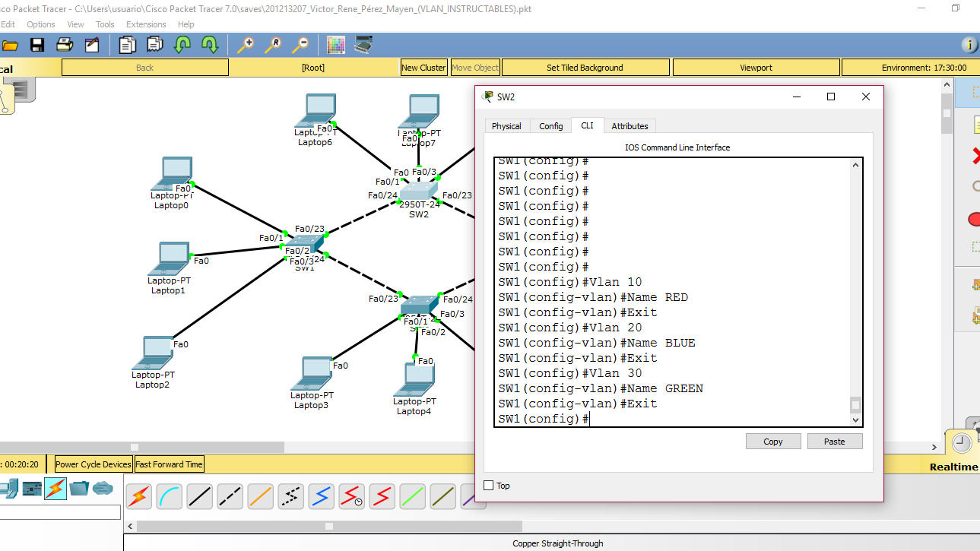Open the Extensions menu

click(x=146, y=24)
